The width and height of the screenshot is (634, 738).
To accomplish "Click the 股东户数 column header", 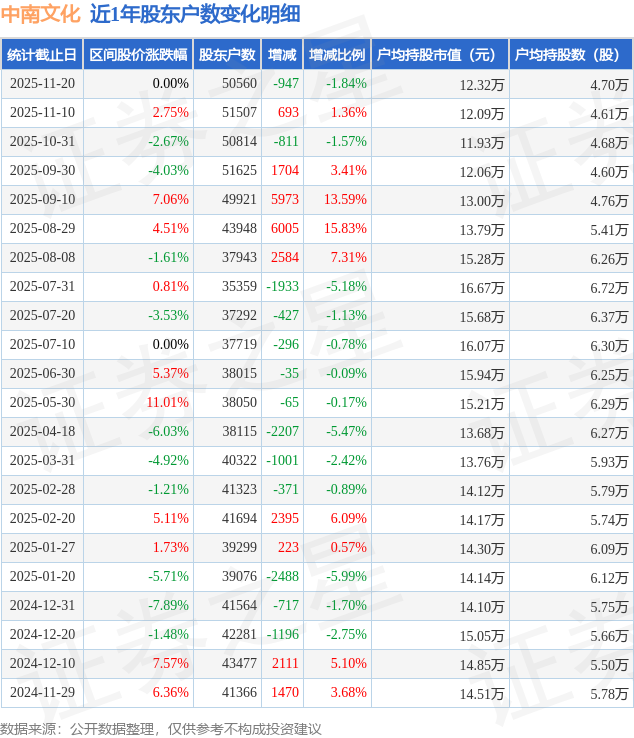I will [x=227, y=55].
